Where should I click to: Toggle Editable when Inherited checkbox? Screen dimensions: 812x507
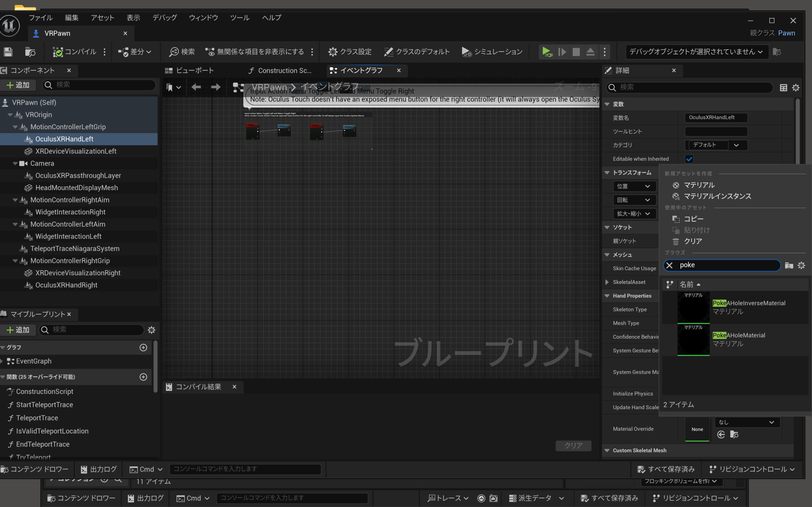(689, 159)
